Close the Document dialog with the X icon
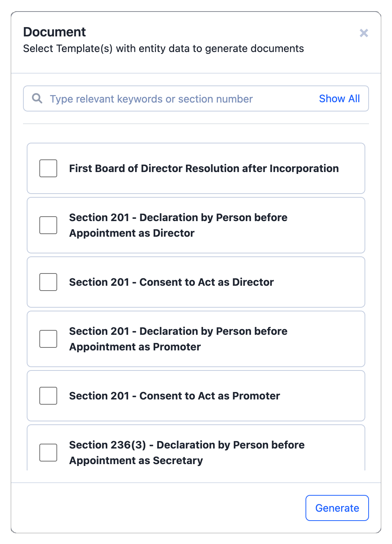This screenshot has height=544, width=392. pyautogui.click(x=364, y=33)
